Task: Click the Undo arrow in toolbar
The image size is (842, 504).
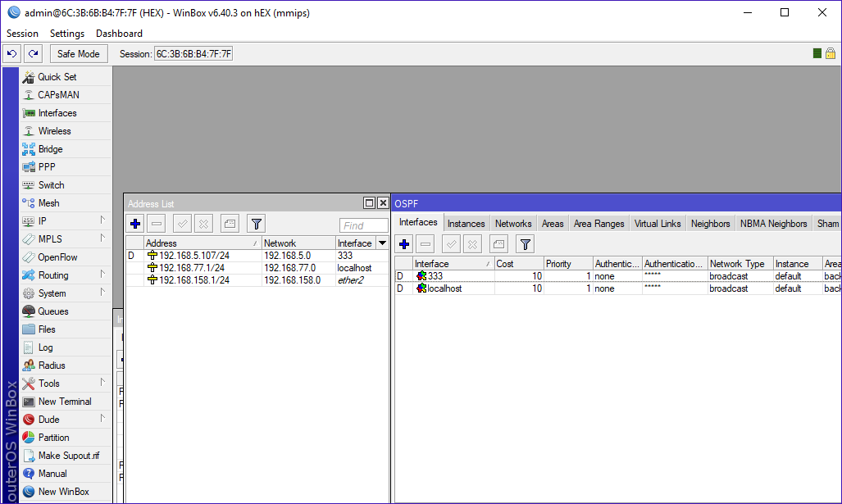Action: 11,53
